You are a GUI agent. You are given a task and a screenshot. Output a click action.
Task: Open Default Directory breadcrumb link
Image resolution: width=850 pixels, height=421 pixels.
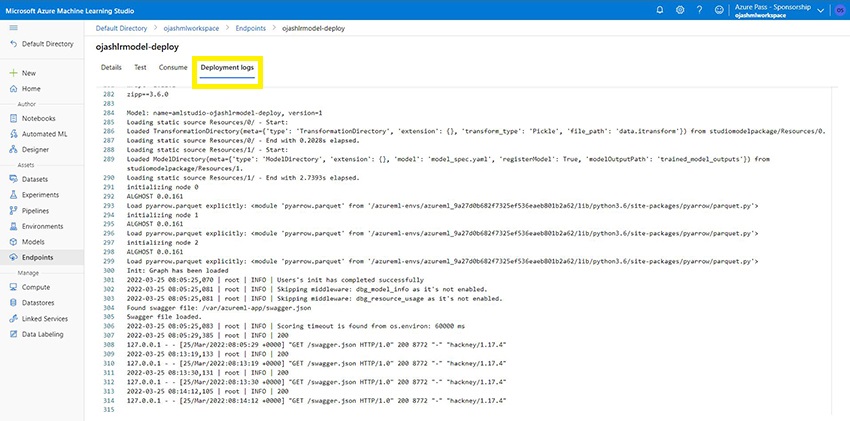(121, 28)
